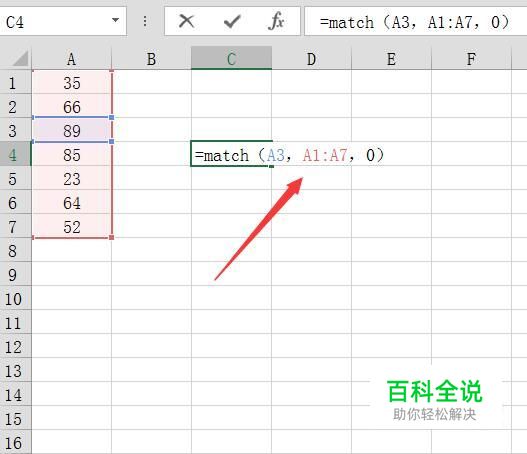Select row 8 header
This screenshot has height=454, width=527.
coord(15,250)
